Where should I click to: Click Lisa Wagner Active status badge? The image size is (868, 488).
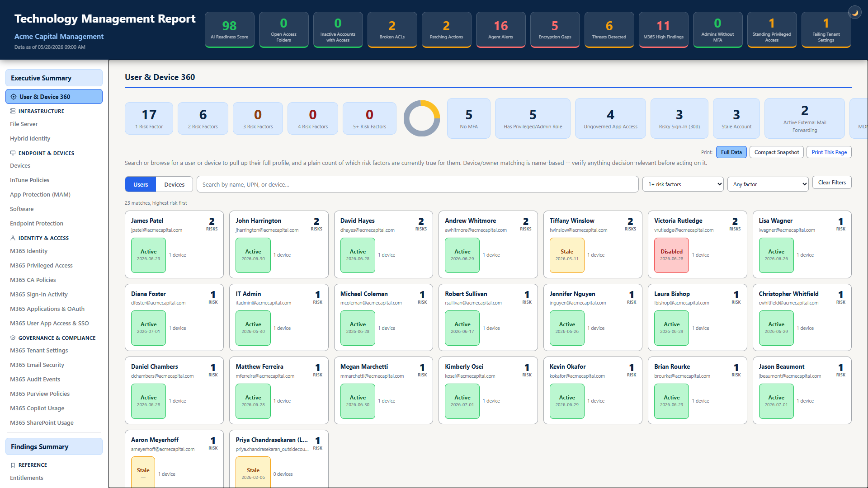[x=776, y=255]
